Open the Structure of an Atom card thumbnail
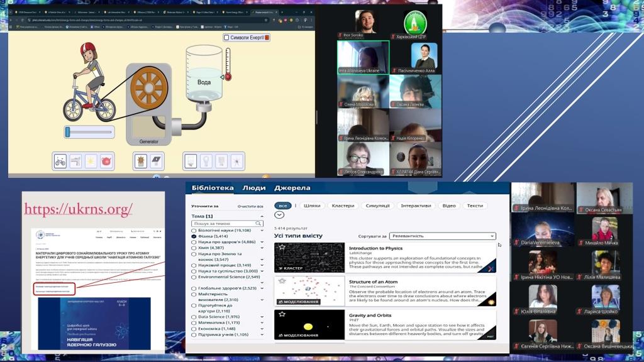644x362 pixels. coord(309,291)
